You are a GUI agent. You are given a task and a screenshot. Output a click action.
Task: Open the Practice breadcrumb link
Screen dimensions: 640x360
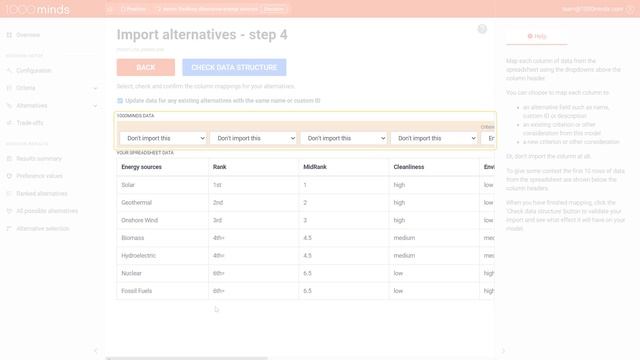(x=133, y=9)
